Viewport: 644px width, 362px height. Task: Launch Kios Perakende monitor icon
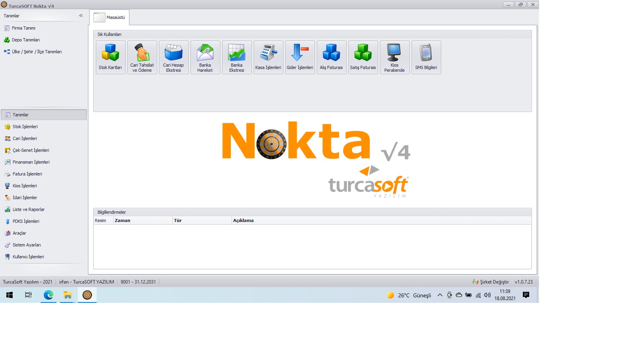click(395, 57)
